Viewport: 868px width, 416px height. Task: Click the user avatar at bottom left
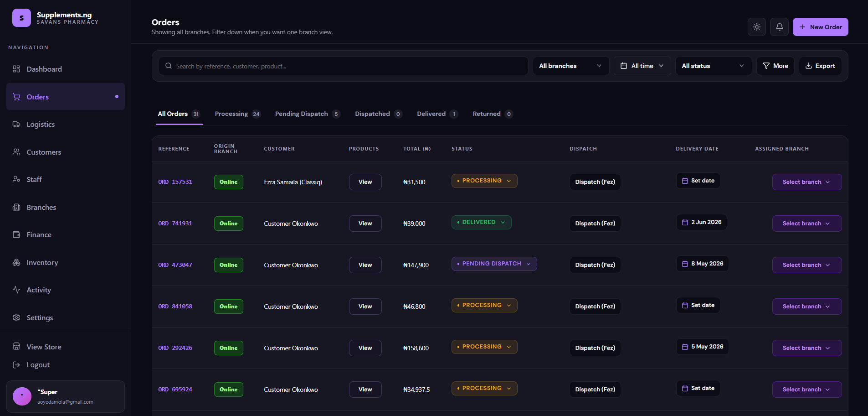pos(22,396)
